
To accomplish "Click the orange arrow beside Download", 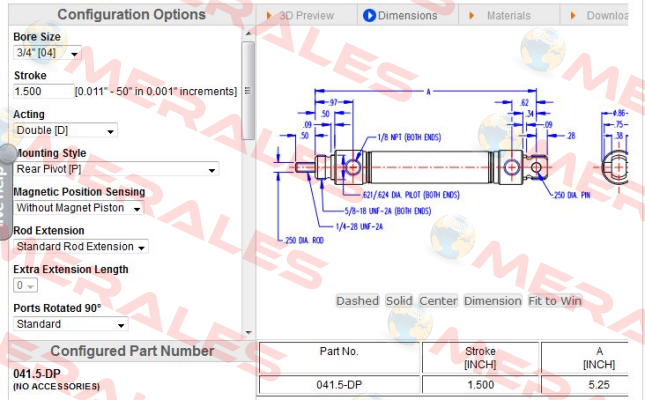I will coord(573,16).
